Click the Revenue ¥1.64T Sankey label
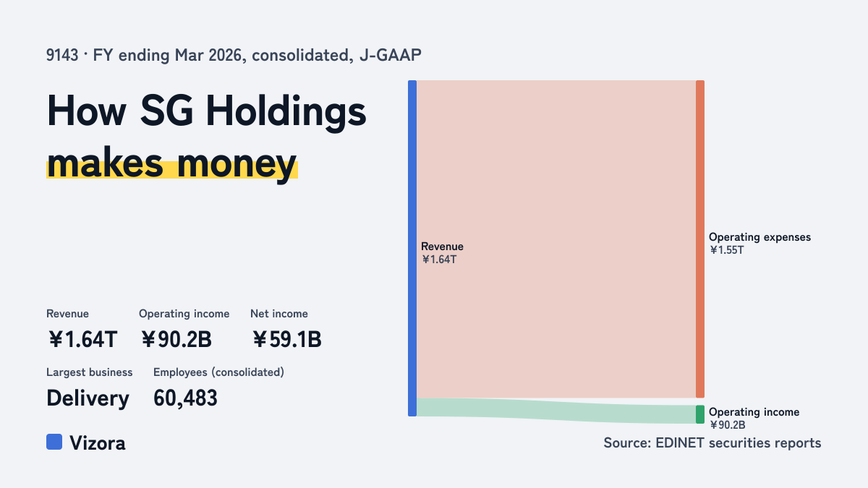The height and width of the screenshot is (488, 868). (443, 253)
